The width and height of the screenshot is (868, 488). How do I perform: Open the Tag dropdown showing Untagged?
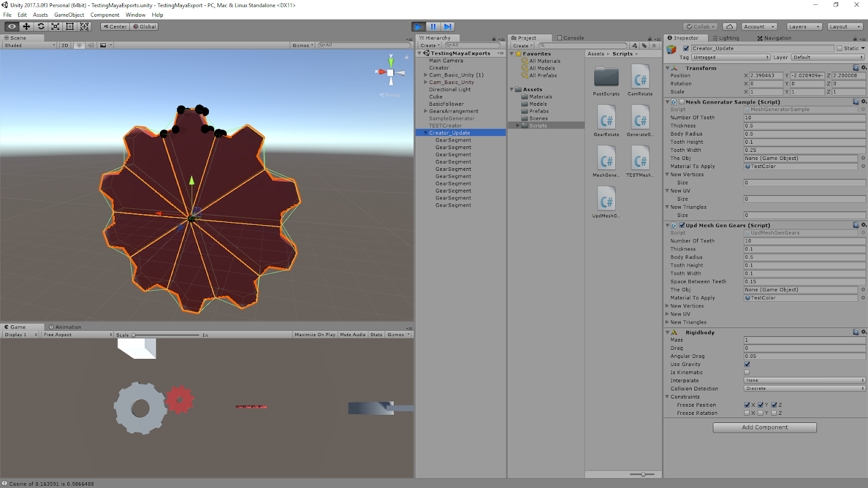(731, 57)
